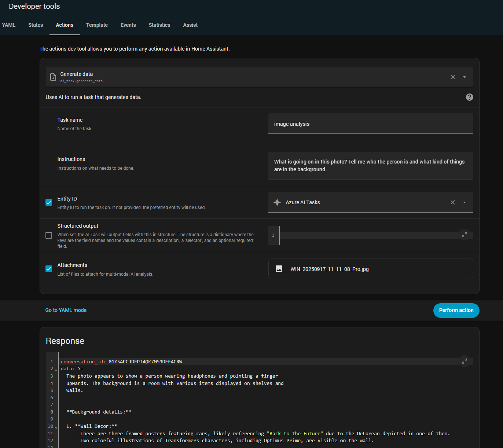Expand the Structured output editor to fullscreen
Image resolution: width=503 pixels, height=448 pixels.
click(x=465, y=234)
